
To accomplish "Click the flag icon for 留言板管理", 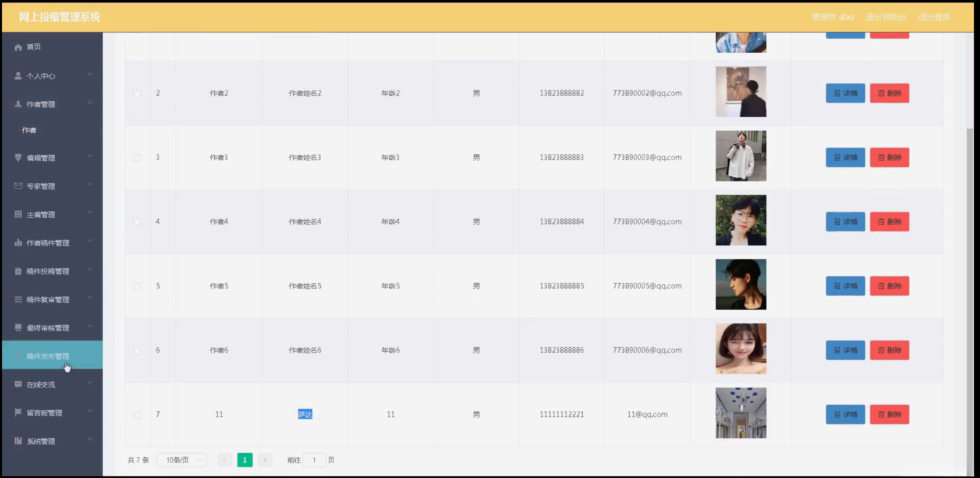I will point(18,412).
